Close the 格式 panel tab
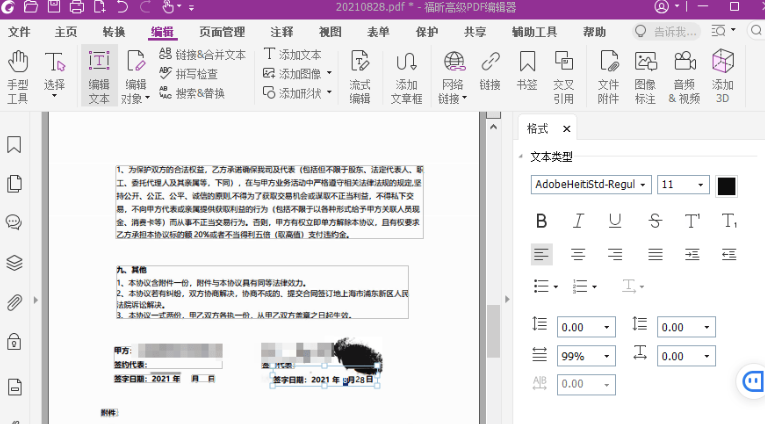The image size is (765, 424). pyautogui.click(x=566, y=129)
